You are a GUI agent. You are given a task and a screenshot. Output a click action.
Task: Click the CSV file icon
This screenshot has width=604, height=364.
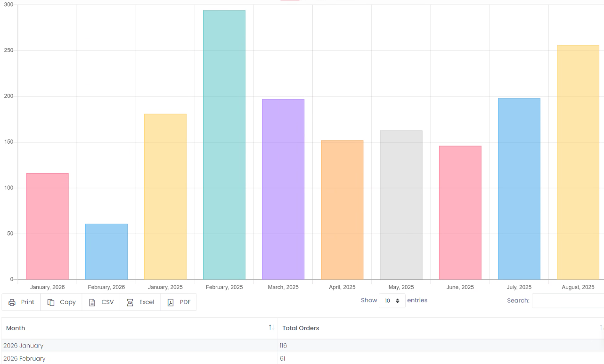tap(92, 302)
